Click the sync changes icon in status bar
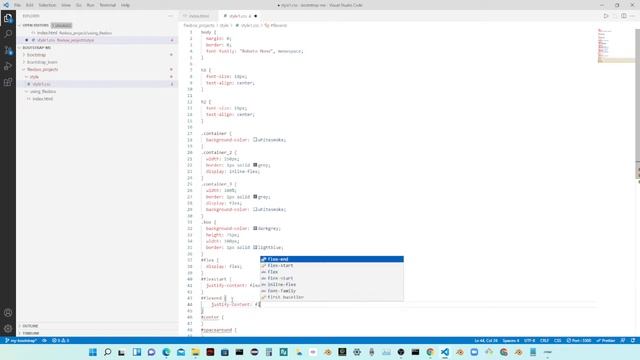The image size is (640, 360). [x=44, y=340]
